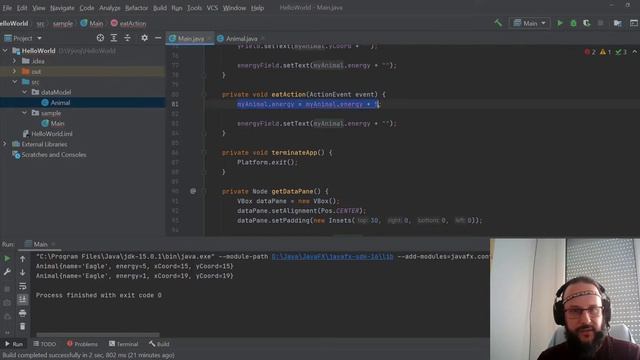This screenshot has height=360, width=640.
Task: Open the Run tool window button
Action: tap(14, 344)
